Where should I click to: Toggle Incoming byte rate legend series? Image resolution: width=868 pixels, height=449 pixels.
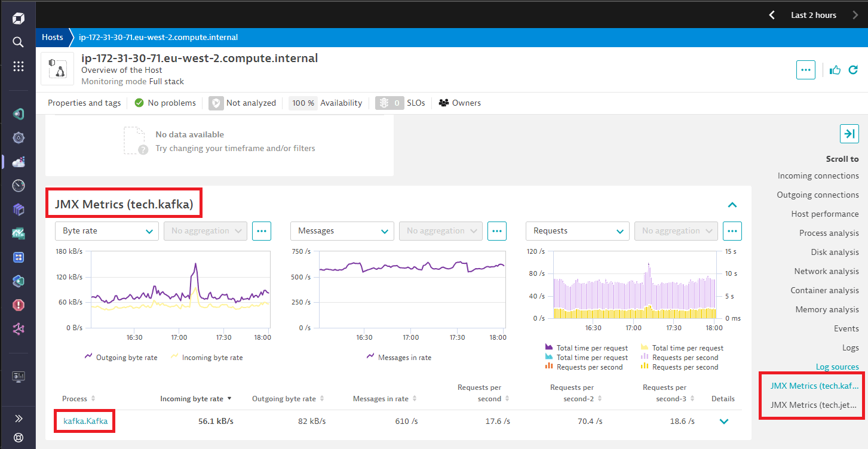click(207, 357)
